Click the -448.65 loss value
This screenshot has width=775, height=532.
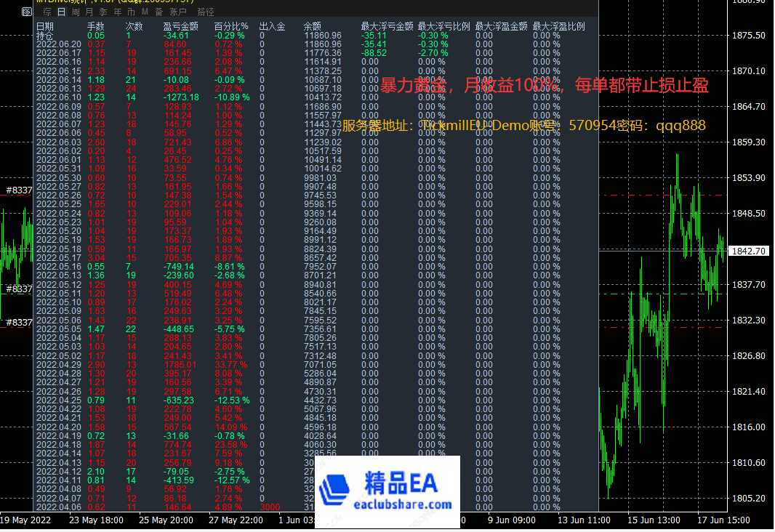pyautogui.click(x=179, y=329)
